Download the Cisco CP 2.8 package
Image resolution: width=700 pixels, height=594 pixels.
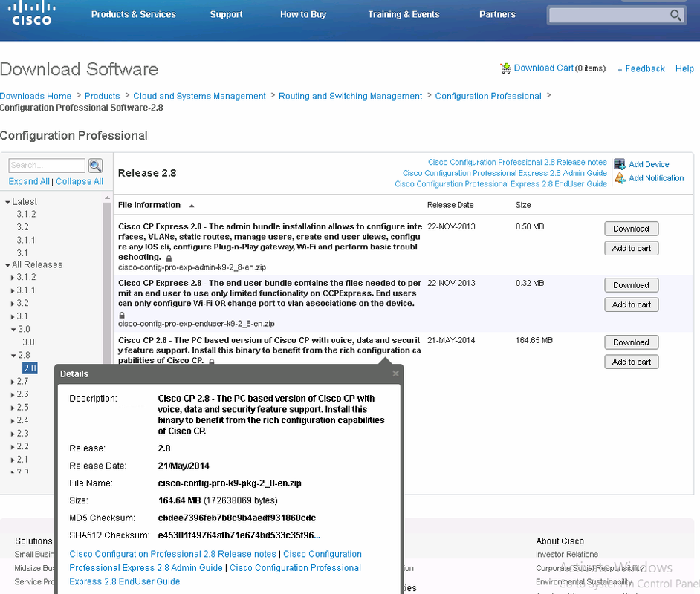pyautogui.click(x=631, y=342)
